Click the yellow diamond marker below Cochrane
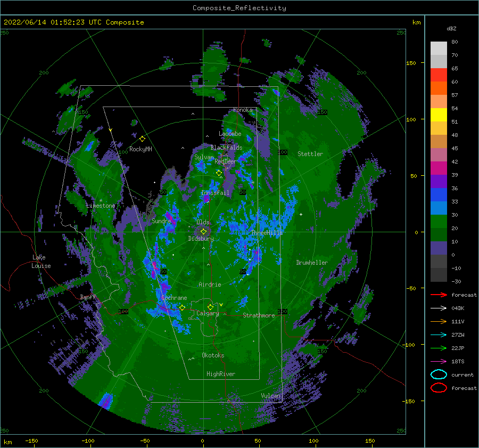Viewport: 479px width, 448px height. pyautogui.click(x=182, y=307)
